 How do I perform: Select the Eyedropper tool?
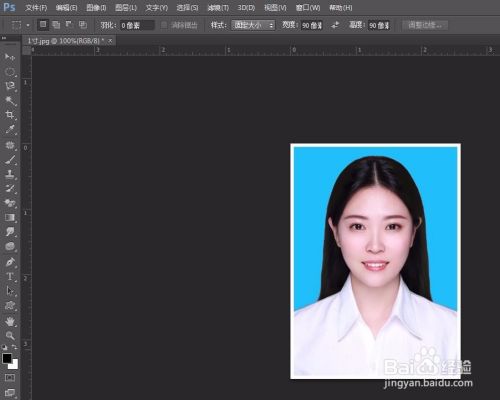[x=10, y=129]
